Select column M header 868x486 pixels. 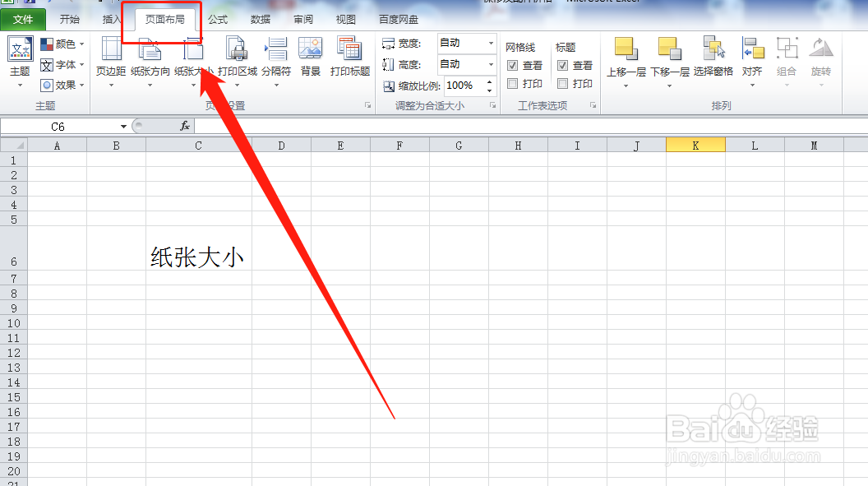click(x=814, y=145)
